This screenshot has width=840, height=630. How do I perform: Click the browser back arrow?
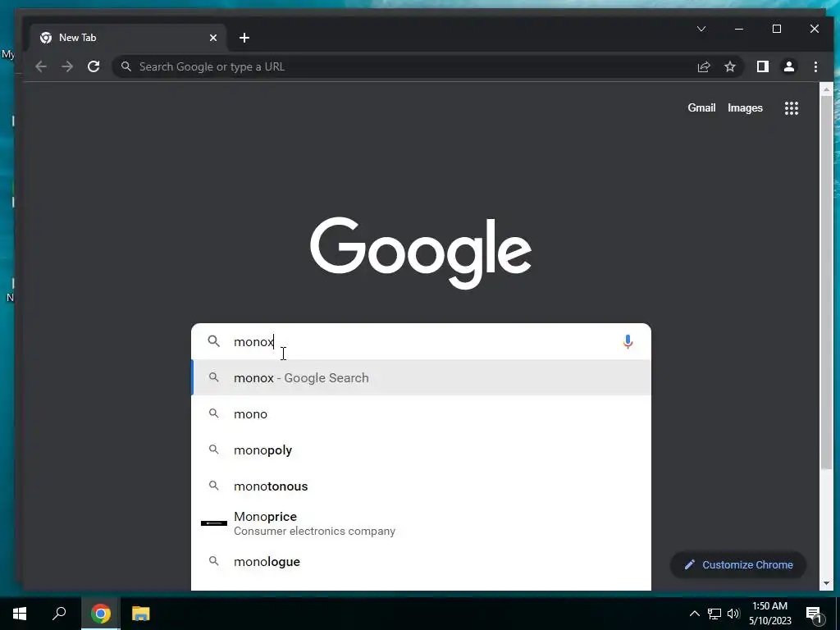pos(41,66)
